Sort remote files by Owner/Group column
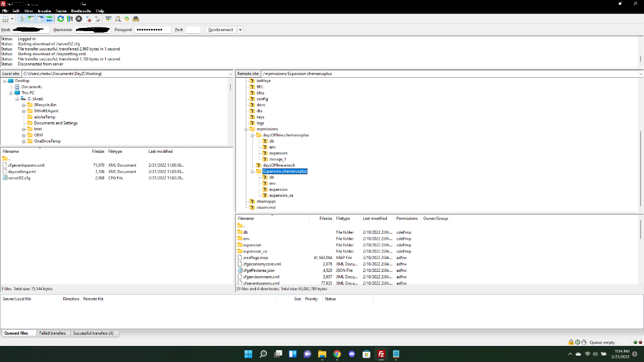Viewport: 644px width, 362px height. point(435,218)
